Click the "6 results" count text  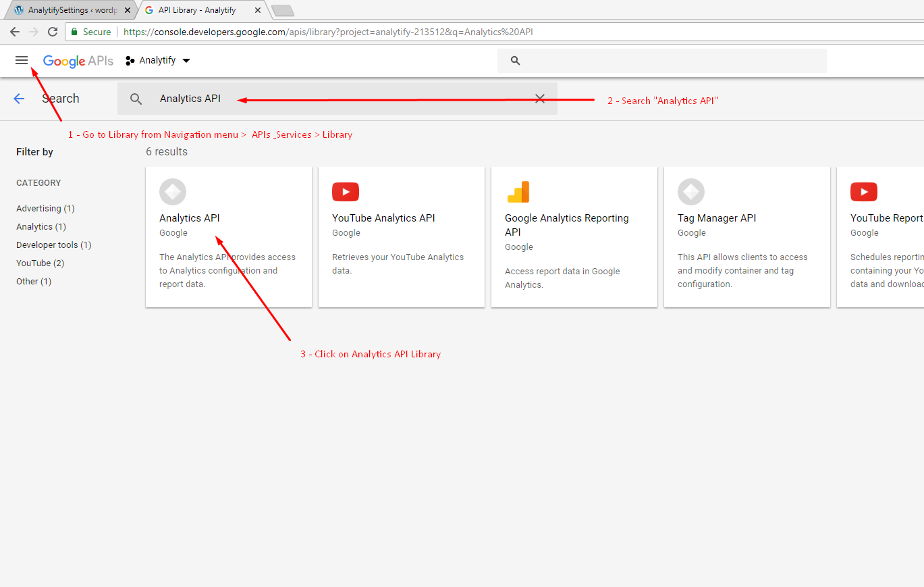click(x=167, y=152)
